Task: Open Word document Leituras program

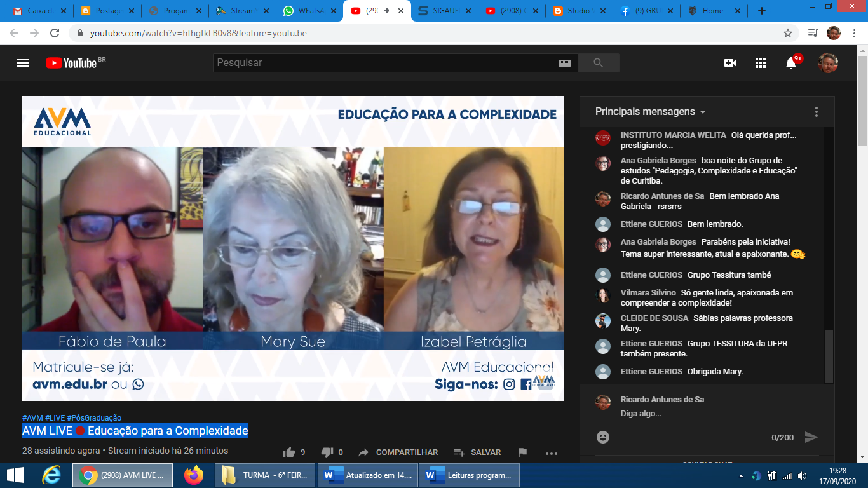Action: [x=470, y=475]
